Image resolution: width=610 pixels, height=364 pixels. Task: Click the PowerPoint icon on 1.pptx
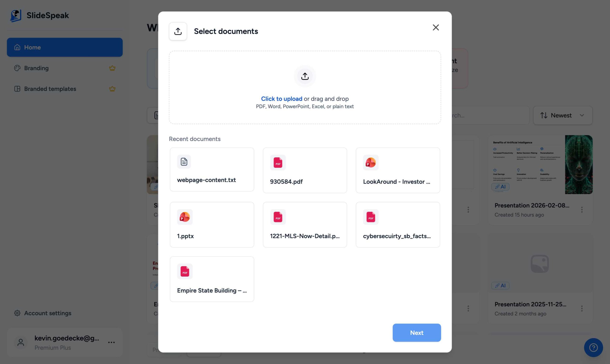(x=185, y=217)
